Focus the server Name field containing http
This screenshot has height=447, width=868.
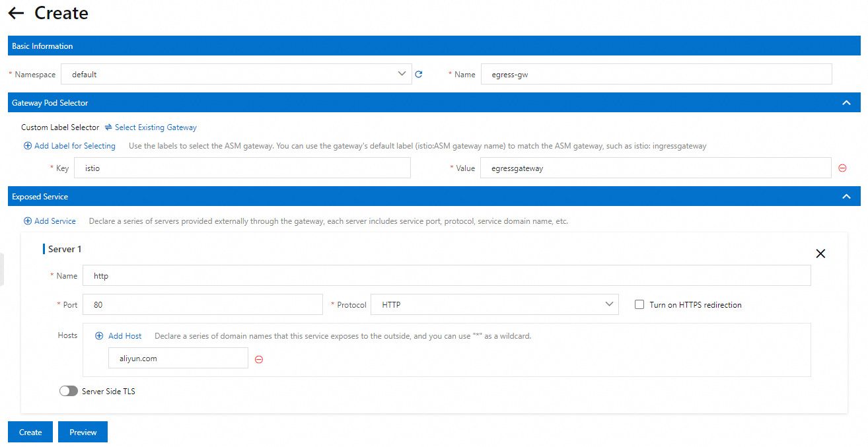(x=447, y=275)
